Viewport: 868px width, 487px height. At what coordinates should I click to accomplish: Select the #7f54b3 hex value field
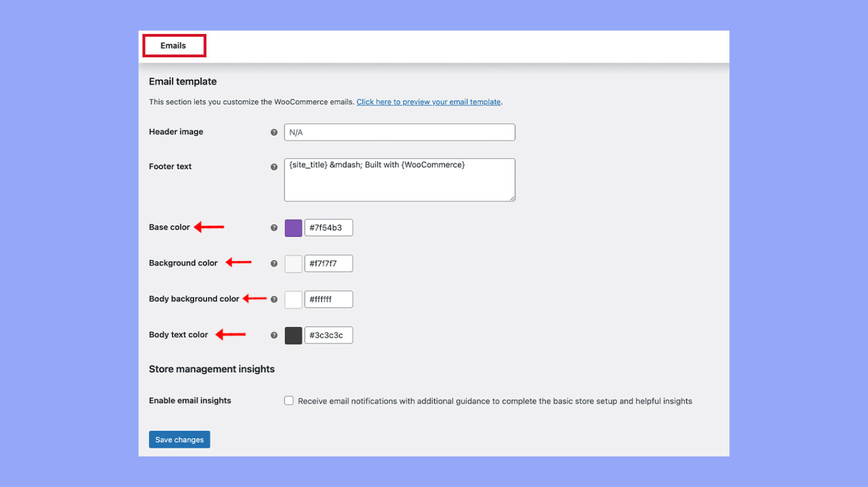[x=329, y=228]
